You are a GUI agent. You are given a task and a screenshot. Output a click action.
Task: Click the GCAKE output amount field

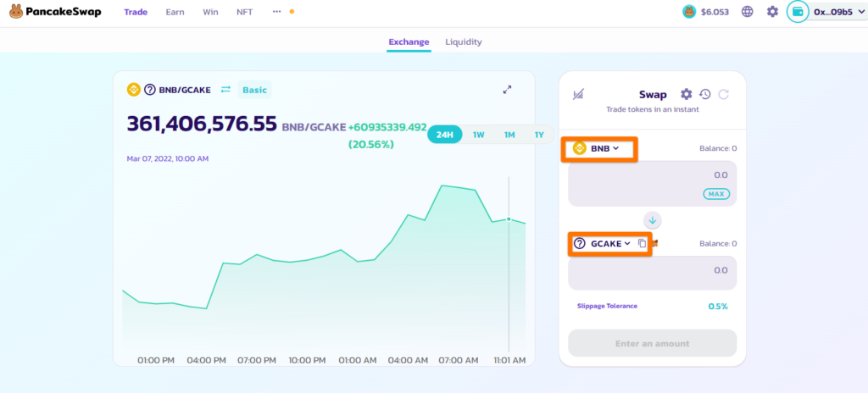pos(652,273)
